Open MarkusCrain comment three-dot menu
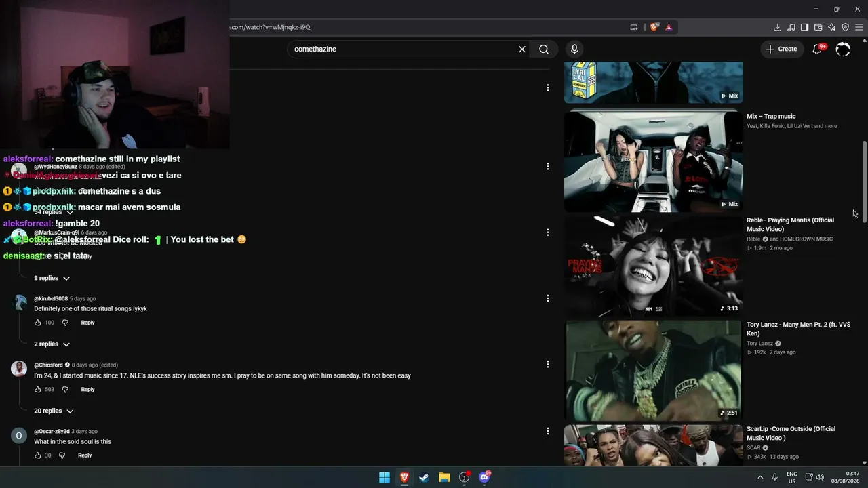This screenshot has width=868, height=488. tap(548, 232)
